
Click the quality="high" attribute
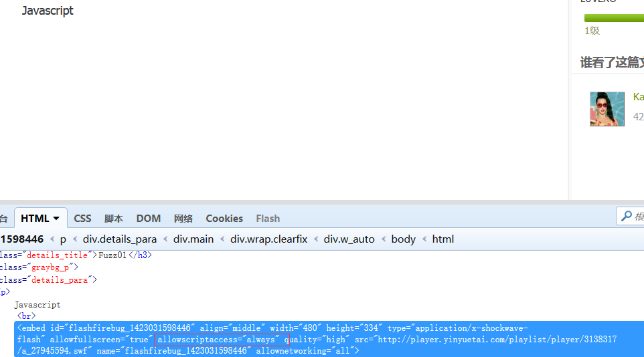click(x=317, y=340)
